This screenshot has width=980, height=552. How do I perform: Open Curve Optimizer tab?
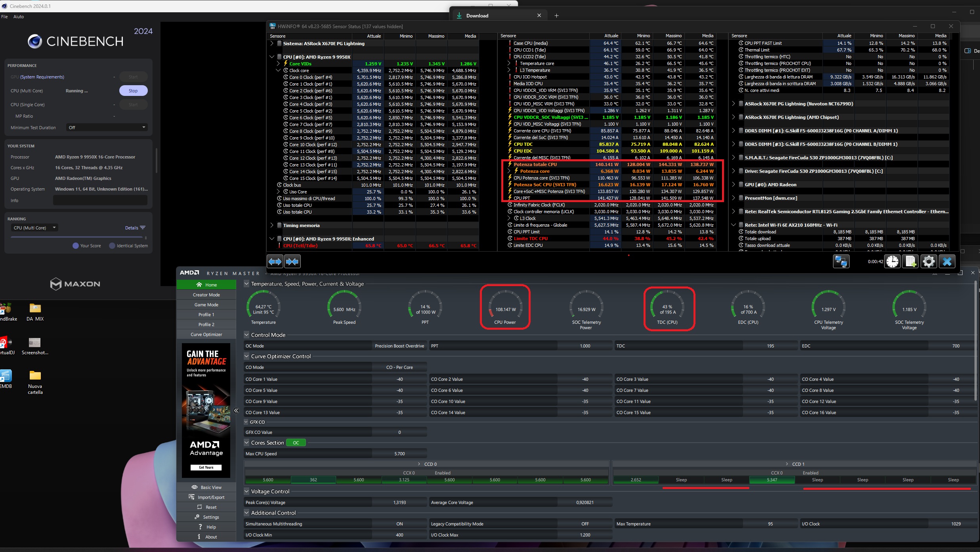(x=206, y=334)
